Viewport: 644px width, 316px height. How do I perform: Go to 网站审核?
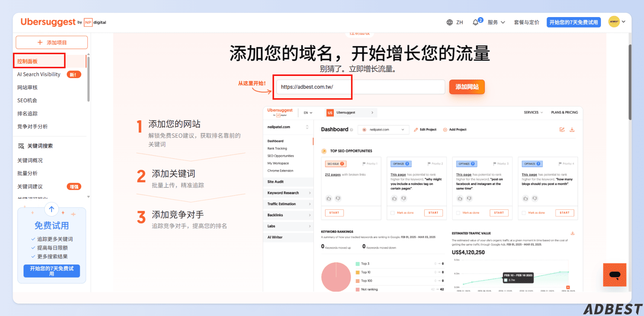pyautogui.click(x=28, y=88)
